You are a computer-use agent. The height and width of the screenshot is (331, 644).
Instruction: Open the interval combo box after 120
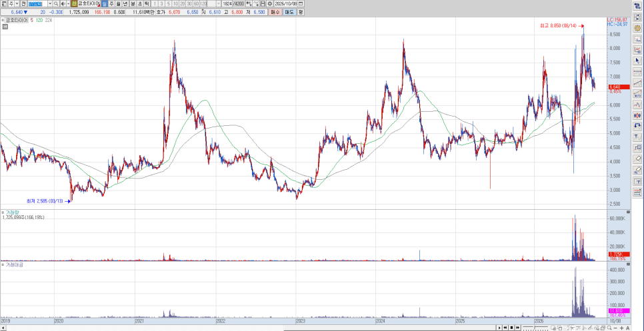click(x=215, y=3)
